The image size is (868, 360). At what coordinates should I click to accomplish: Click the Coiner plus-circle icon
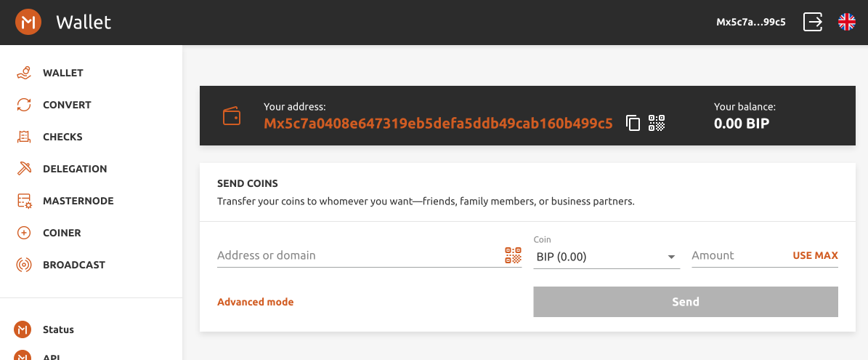[x=24, y=233]
